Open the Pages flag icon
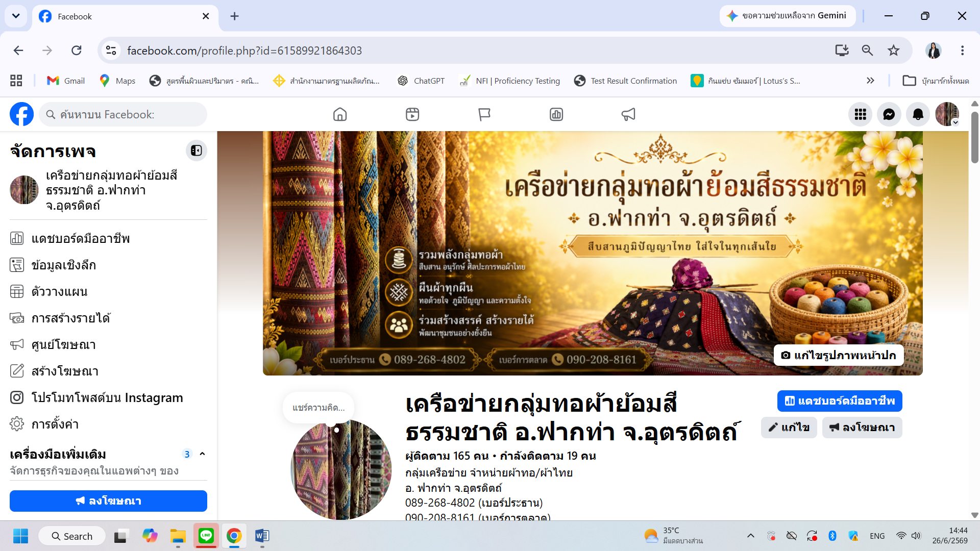Screen dimensions: 980x551 pos(484,114)
